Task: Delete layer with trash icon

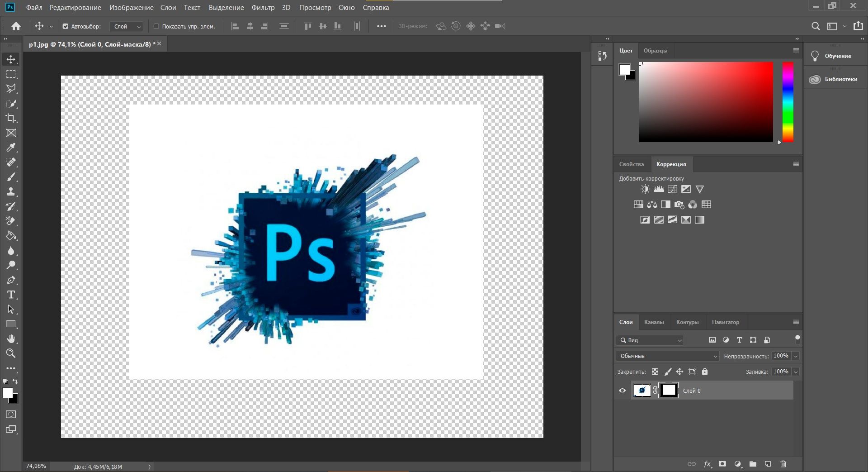Action: tap(783, 464)
